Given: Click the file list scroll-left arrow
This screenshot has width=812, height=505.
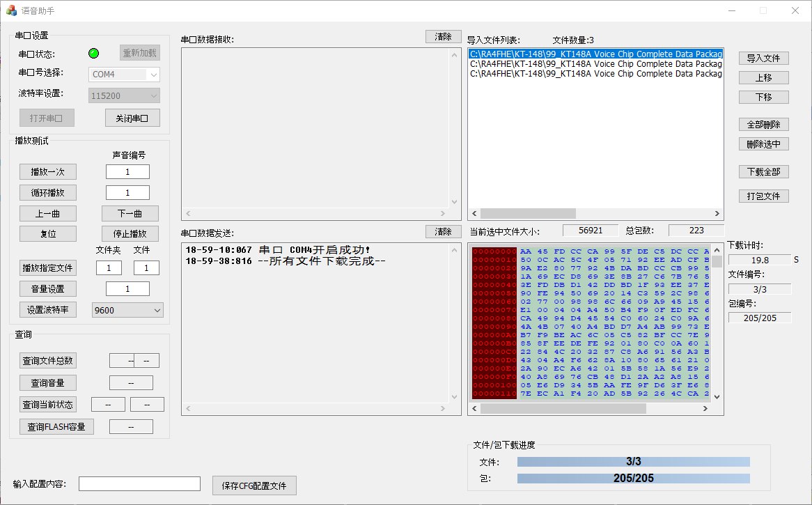Looking at the screenshot, I should [x=474, y=213].
